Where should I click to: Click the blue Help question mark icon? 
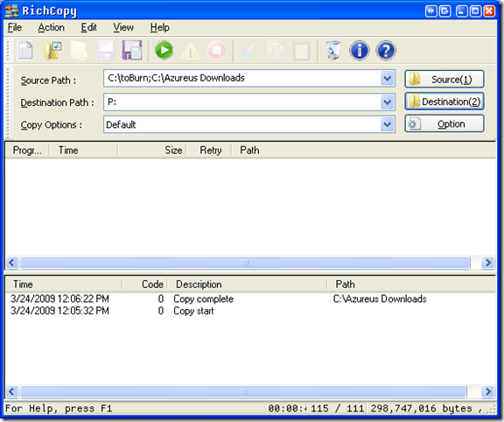386,50
